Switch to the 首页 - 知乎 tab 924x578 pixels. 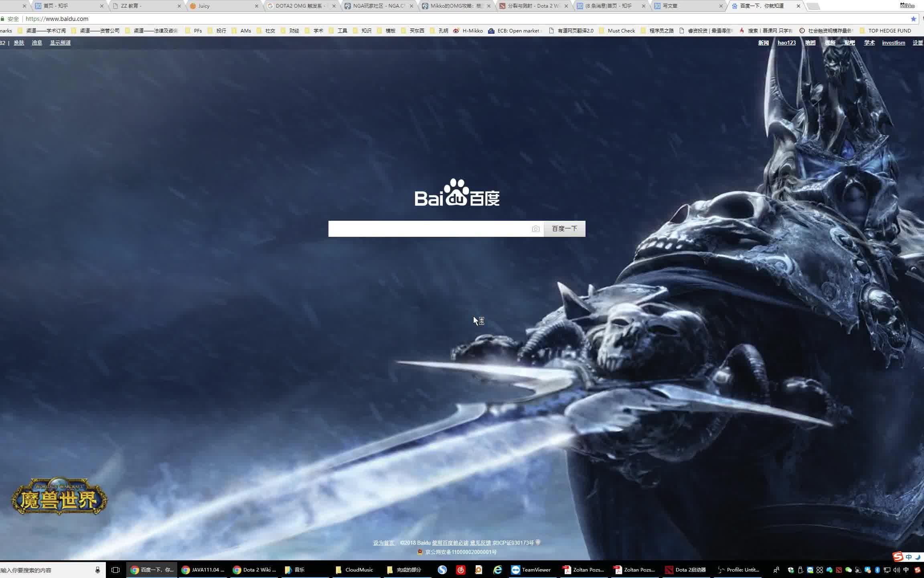68,6
